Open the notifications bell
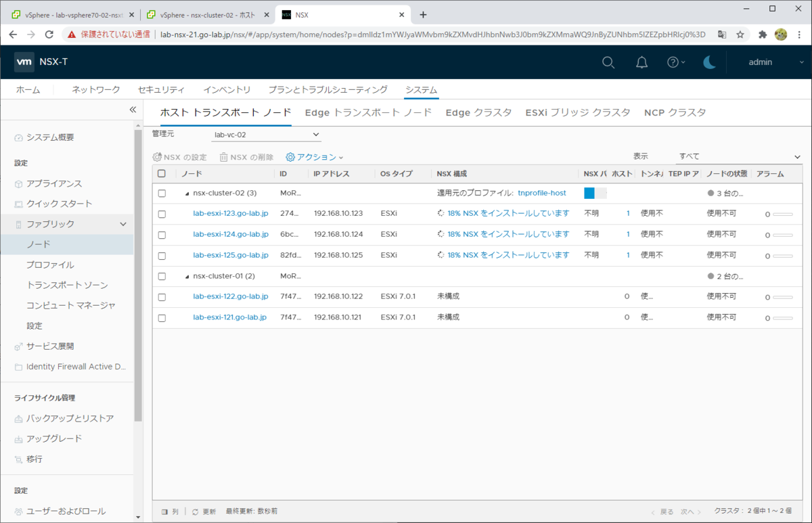The height and width of the screenshot is (523, 812). (x=641, y=62)
